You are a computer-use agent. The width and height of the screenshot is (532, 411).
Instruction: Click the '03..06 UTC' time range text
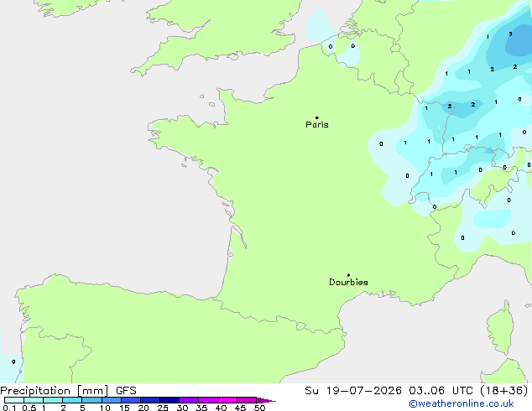[x=441, y=391]
